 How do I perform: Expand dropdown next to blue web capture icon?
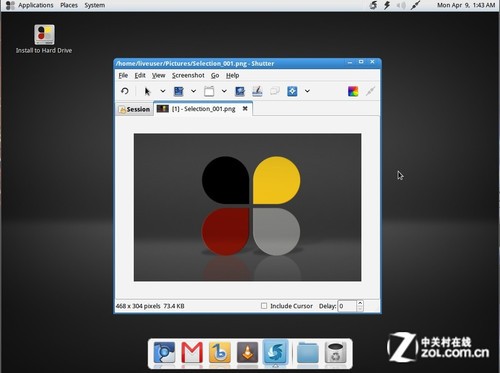click(x=307, y=91)
